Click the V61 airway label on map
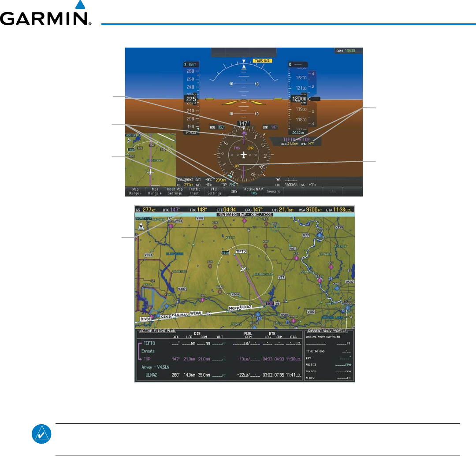 tap(293, 248)
